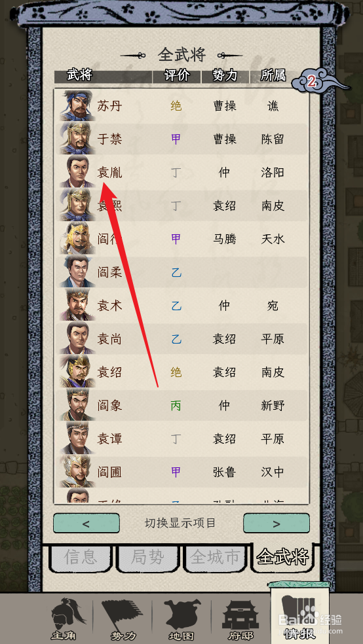Switch to the 全城市 tab
The width and height of the screenshot is (363, 644).
coord(215,558)
